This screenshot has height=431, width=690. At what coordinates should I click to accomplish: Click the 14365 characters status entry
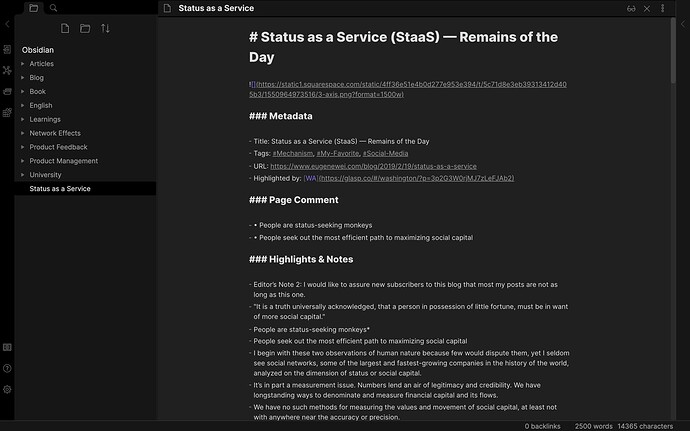(x=645, y=426)
